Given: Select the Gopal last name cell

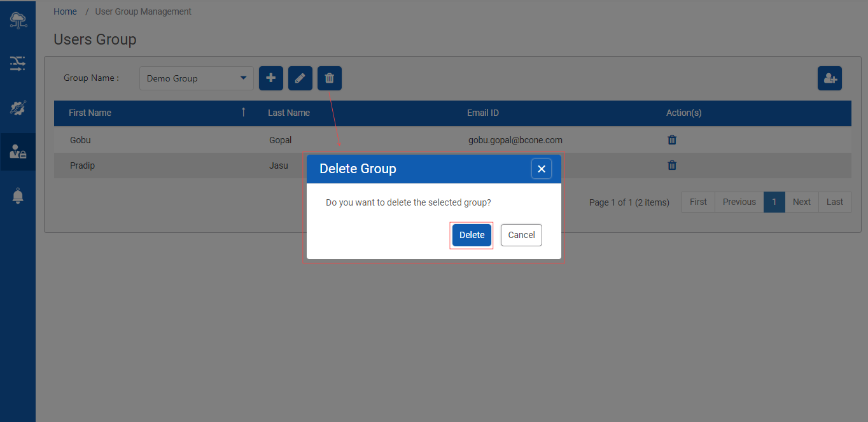Looking at the screenshot, I should click(280, 140).
